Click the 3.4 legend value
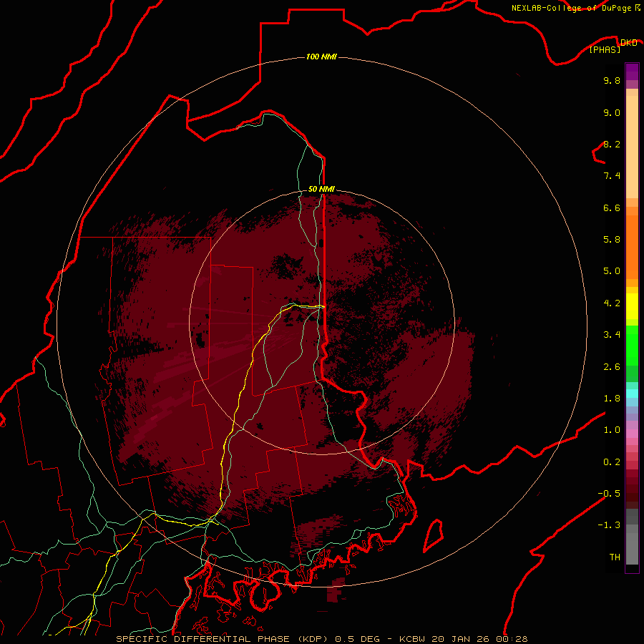Viewport: 644px width, 644px height. click(x=612, y=335)
